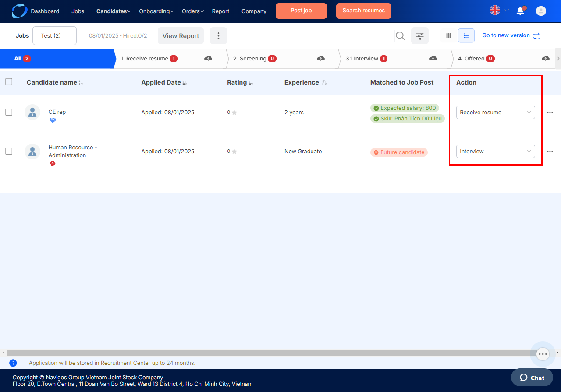561x392 pixels.
Task: Click upload cloud icon in Offered stage
Action: point(546,58)
